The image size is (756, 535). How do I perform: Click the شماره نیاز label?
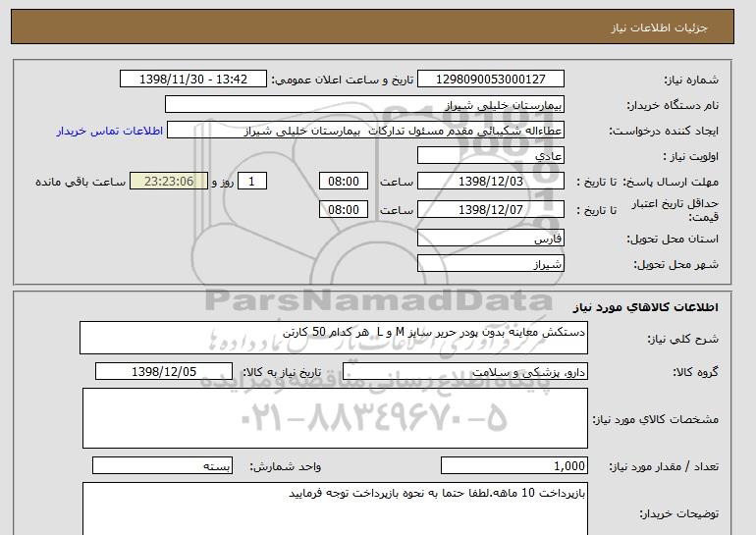pyautogui.click(x=691, y=80)
